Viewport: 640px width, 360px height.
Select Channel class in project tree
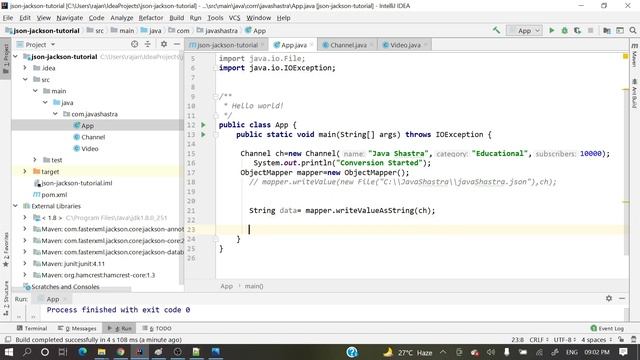(93, 137)
